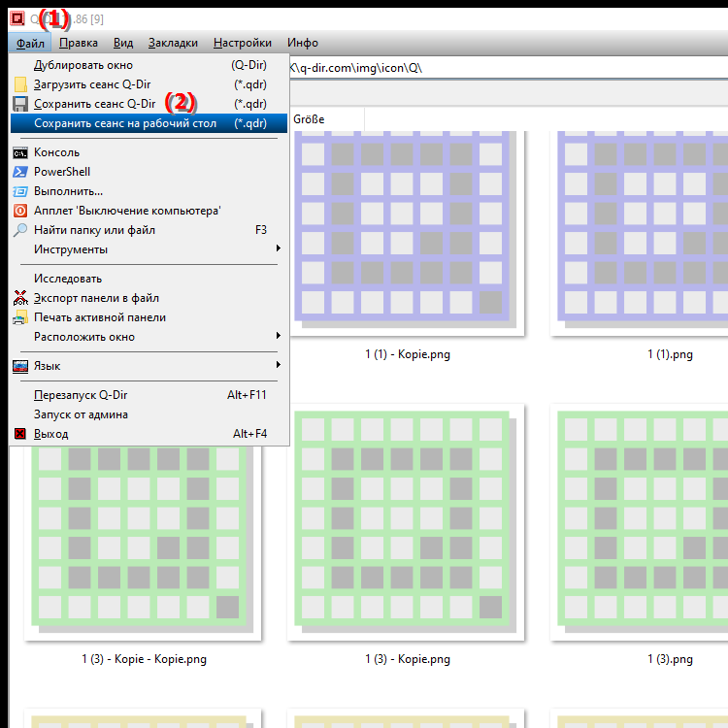Choose Выход to exit Q-Dir
Image resolution: width=728 pixels, height=728 pixels.
point(149,434)
